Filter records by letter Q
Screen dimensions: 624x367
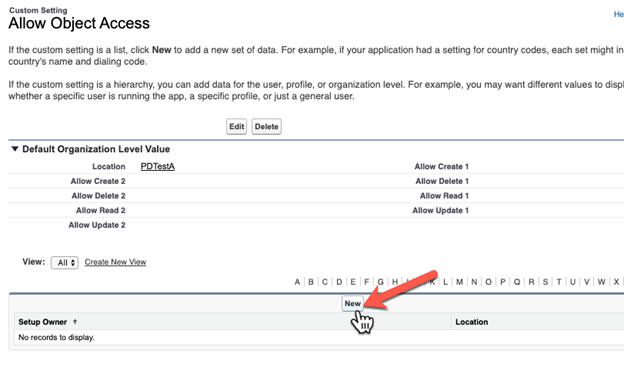point(517,282)
